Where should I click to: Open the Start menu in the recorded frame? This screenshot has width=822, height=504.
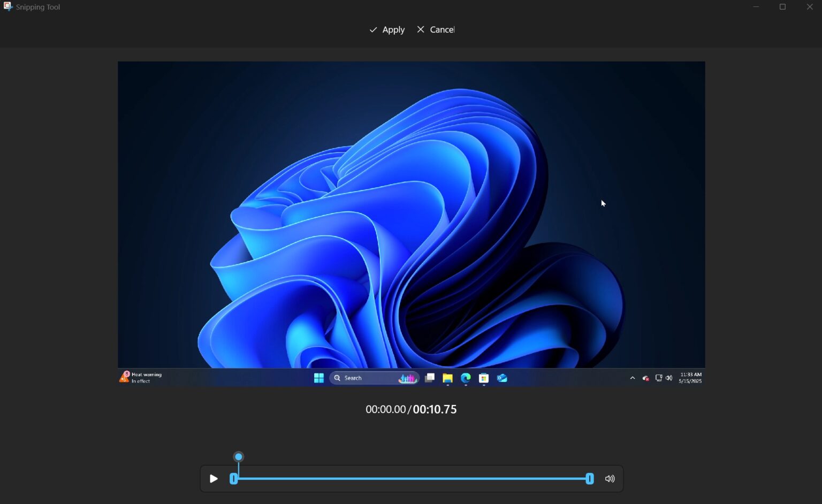coord(318,378)
